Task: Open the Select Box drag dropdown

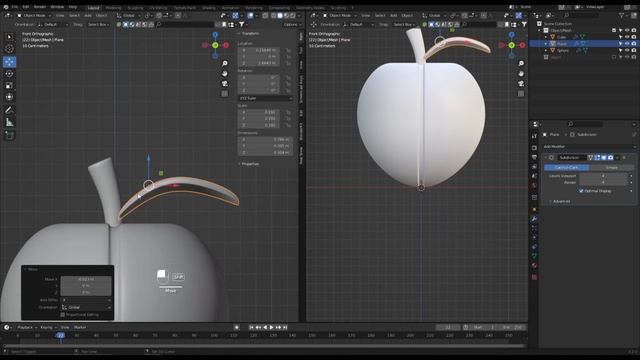Action: pyautogui.click(x=98, y=24)
